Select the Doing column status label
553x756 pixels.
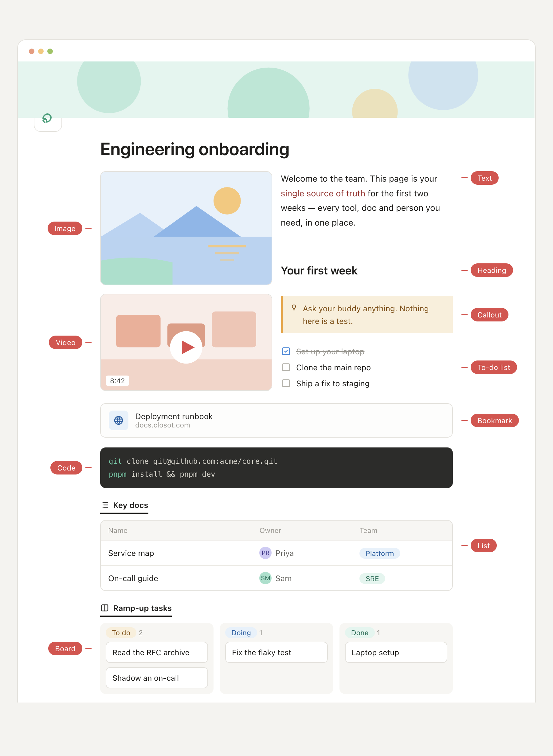pyautogui.click(x=241, y=633)
